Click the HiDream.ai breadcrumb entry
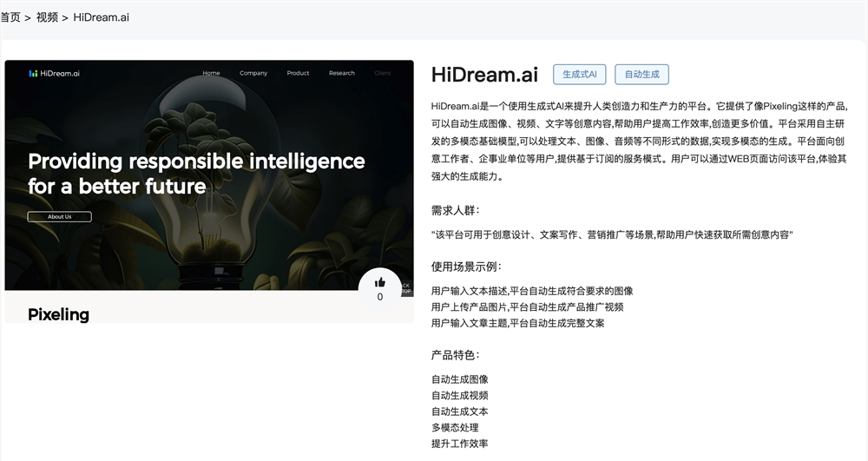 (102, 17)
